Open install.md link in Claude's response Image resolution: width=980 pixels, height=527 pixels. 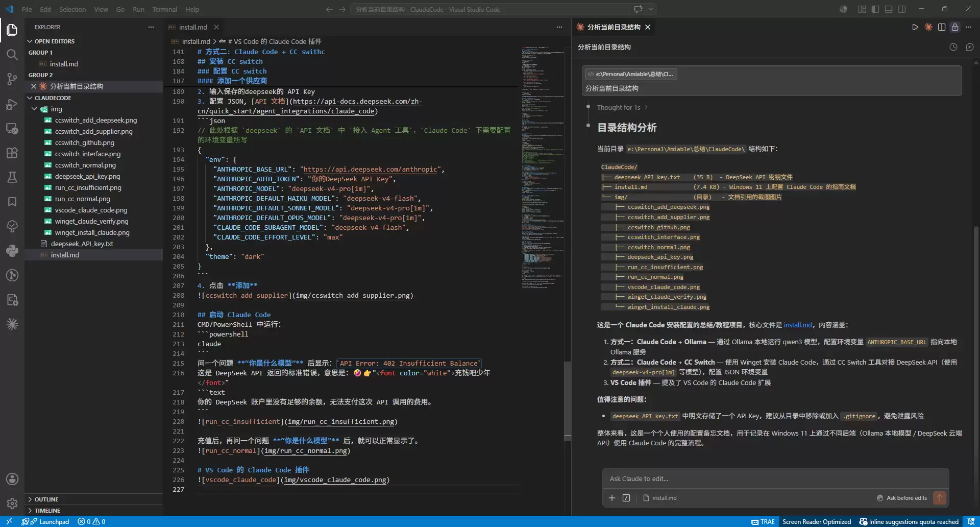click(x=798, y=325)
